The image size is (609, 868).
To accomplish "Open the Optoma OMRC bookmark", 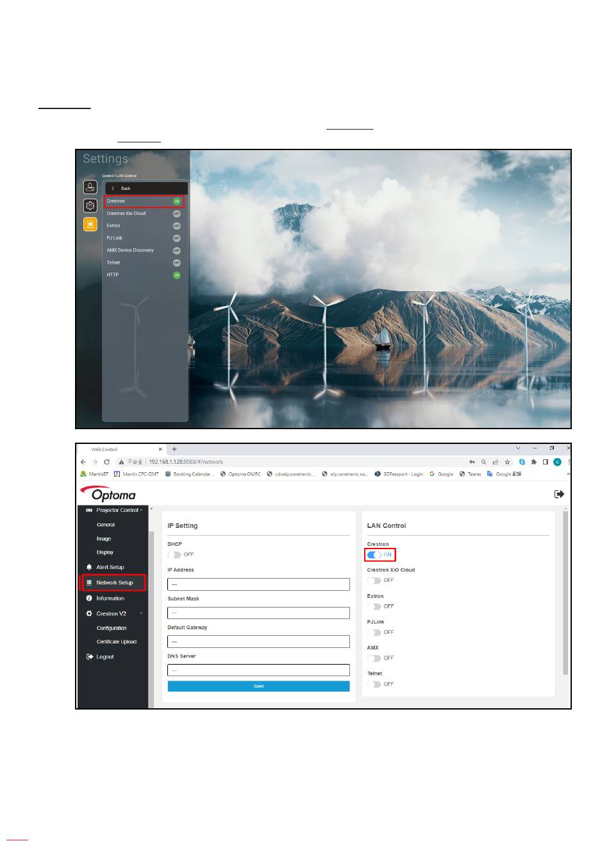I will click(240, 474).
